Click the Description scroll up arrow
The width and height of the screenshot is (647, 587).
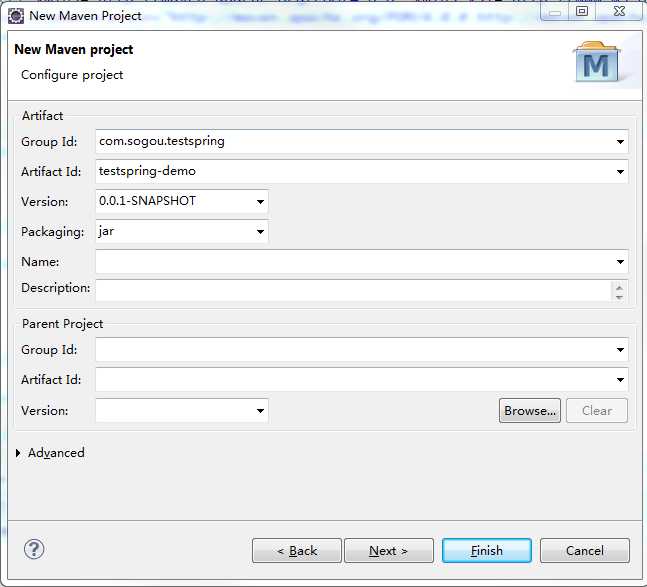coord(619,286)
